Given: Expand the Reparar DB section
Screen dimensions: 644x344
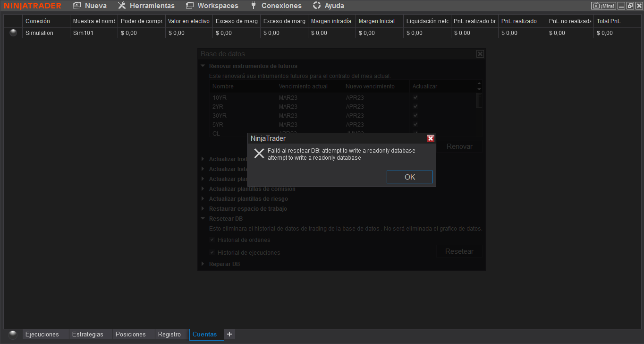Looking at the screenshot, I should (203, 264).
